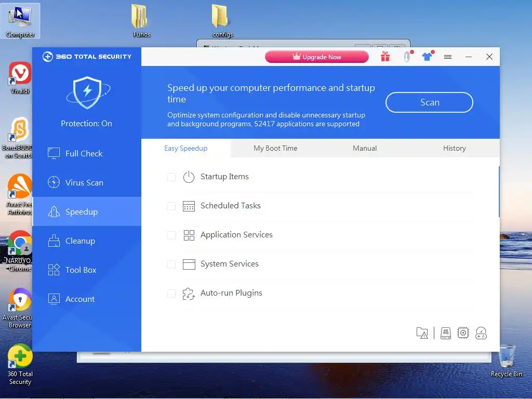The image size is (532, 399).
Task: Click the gift box icon in title bar
Action: point(385,57)
